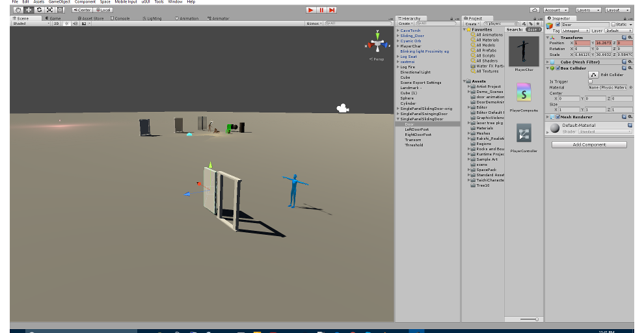Screen dimensions: 644x333
Task: Enable the Static checkbox
Action: [613, 25]
